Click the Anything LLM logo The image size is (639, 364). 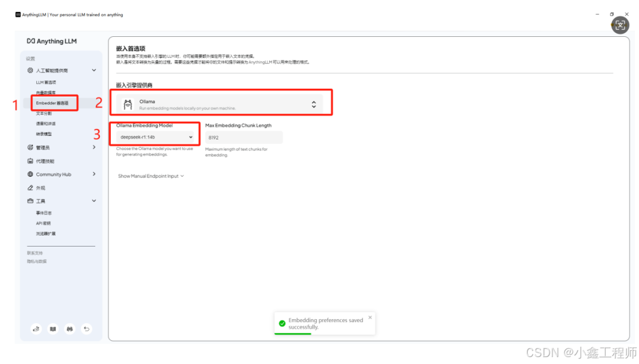52,41
